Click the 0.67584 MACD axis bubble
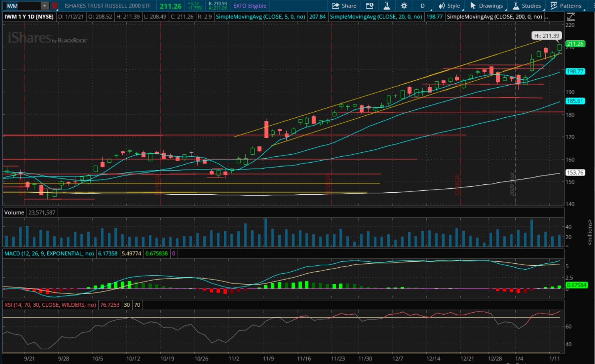 click(576, 285)
